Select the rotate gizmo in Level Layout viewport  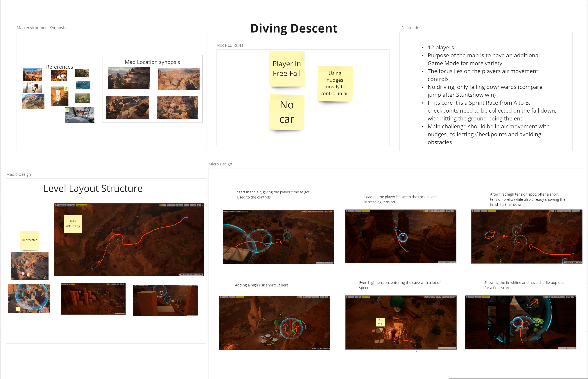pos(163,205)
